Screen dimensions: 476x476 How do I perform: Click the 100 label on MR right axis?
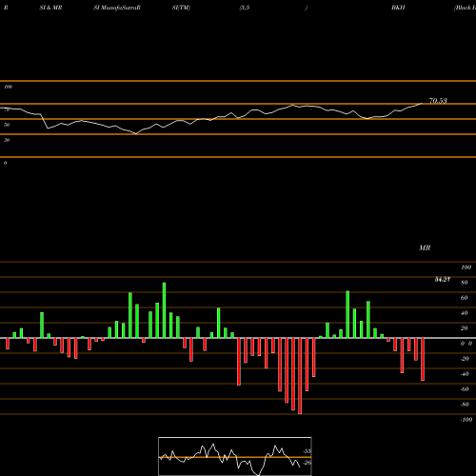pyautogui.click(x=466, y=268)
